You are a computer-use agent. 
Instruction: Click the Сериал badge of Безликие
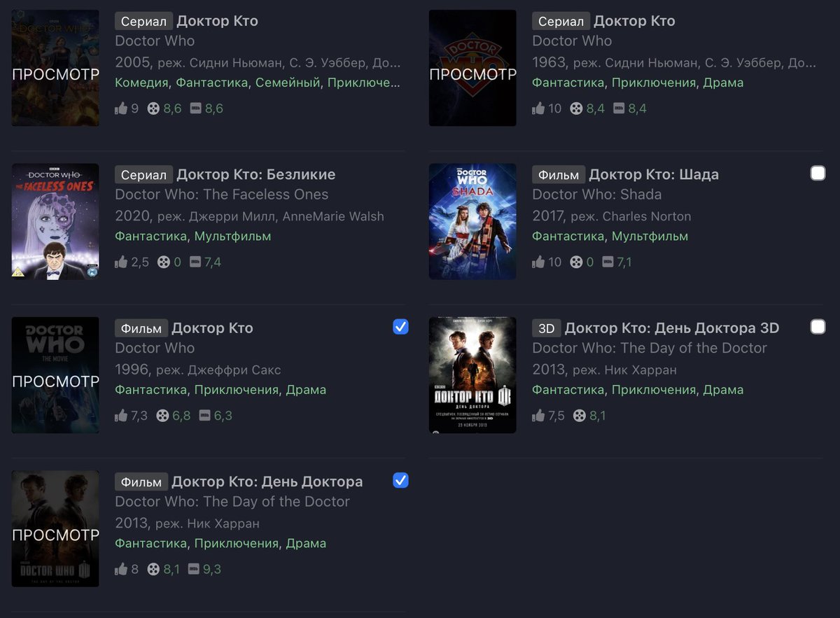[143, 175]
